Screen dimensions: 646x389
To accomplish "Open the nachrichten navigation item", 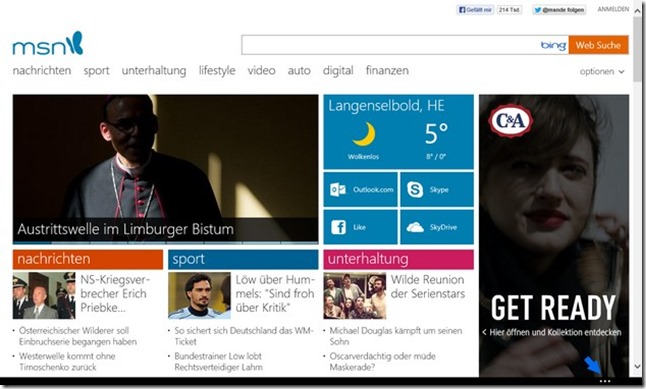I will [42, 70].
